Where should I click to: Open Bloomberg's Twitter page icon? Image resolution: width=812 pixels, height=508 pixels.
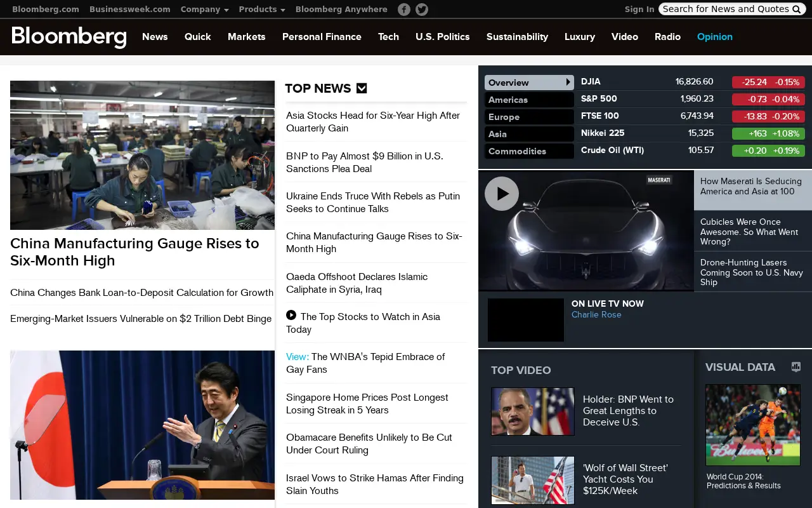point(422,10)
